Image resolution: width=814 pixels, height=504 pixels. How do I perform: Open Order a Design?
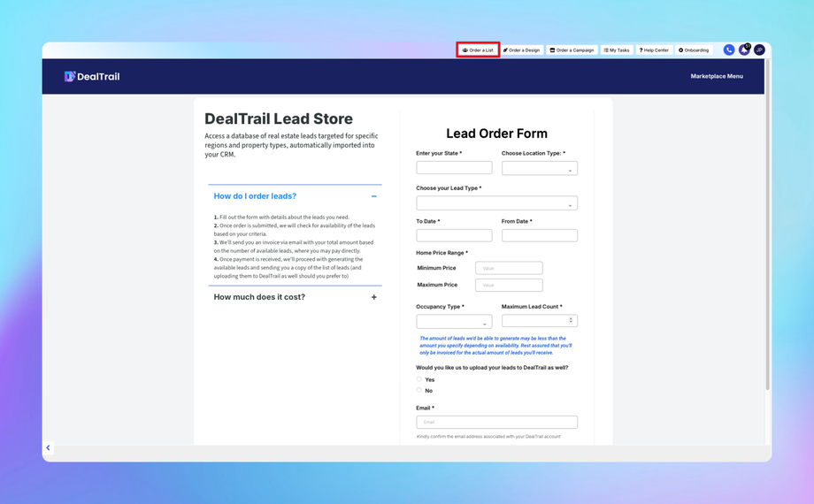(521, 50)
